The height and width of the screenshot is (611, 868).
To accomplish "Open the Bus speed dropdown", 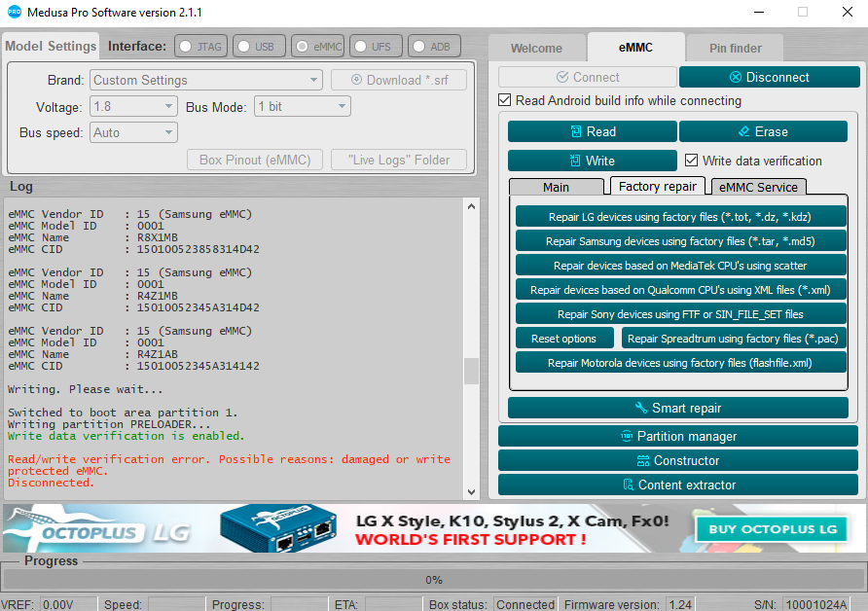I will click(133, 133).
